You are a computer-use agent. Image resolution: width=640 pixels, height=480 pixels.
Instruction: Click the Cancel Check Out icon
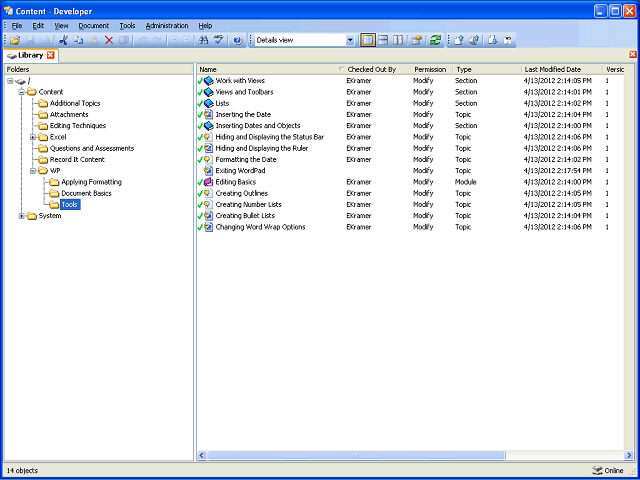coord(508,40)
